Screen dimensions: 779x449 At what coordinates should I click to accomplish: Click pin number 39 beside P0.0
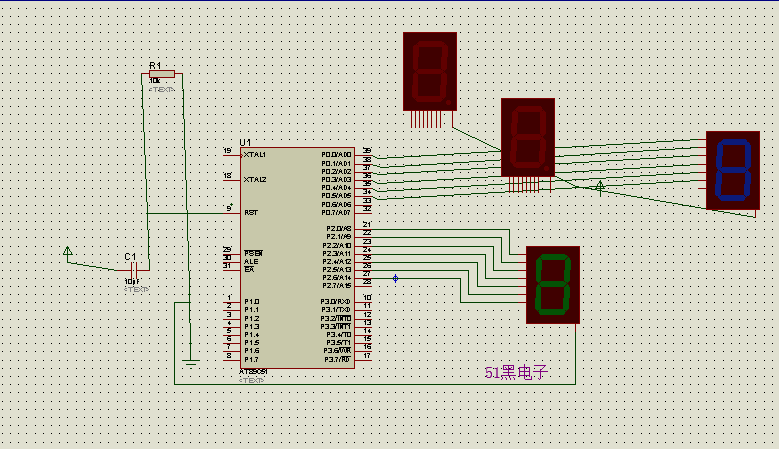click(x=367, y=150)
